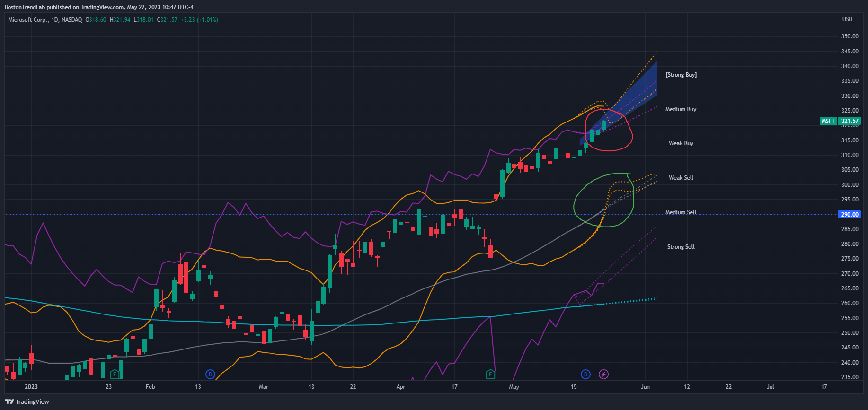Click the MSFT 321.57 current price tag

(840, 121)
